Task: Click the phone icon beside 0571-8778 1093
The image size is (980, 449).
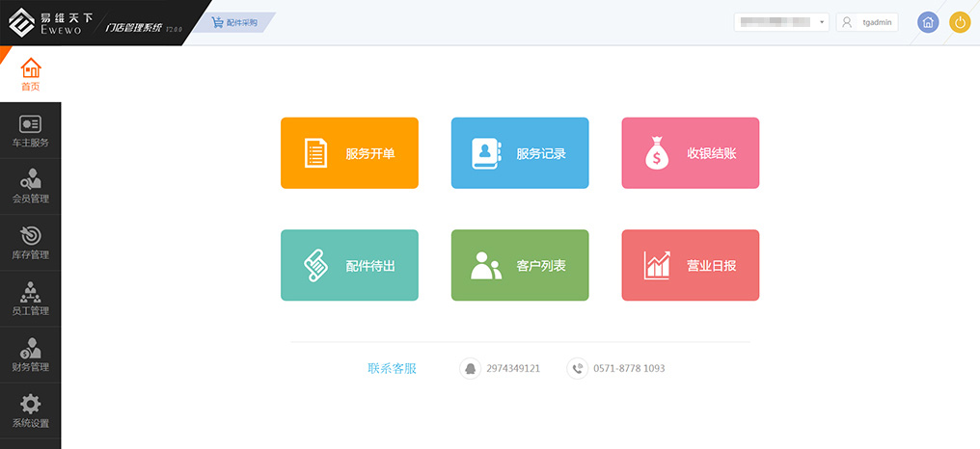Action: pos(578,368)
